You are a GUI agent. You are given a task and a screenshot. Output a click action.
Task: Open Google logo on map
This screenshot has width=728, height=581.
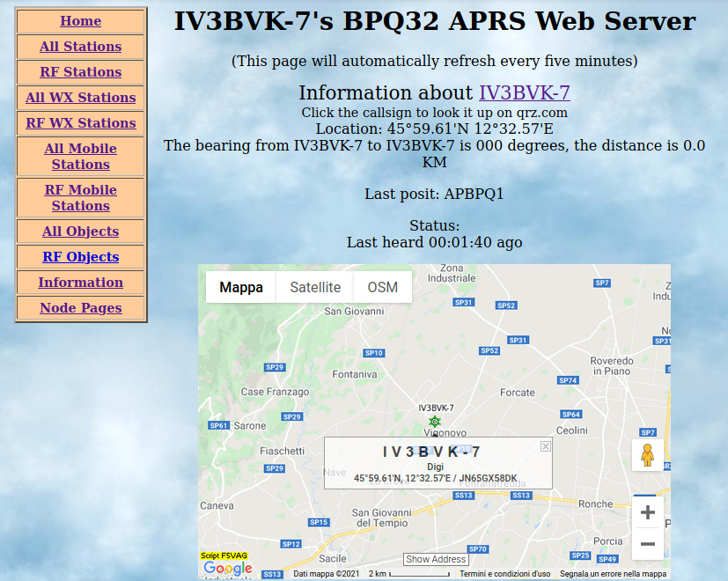[x=228, y=568]
